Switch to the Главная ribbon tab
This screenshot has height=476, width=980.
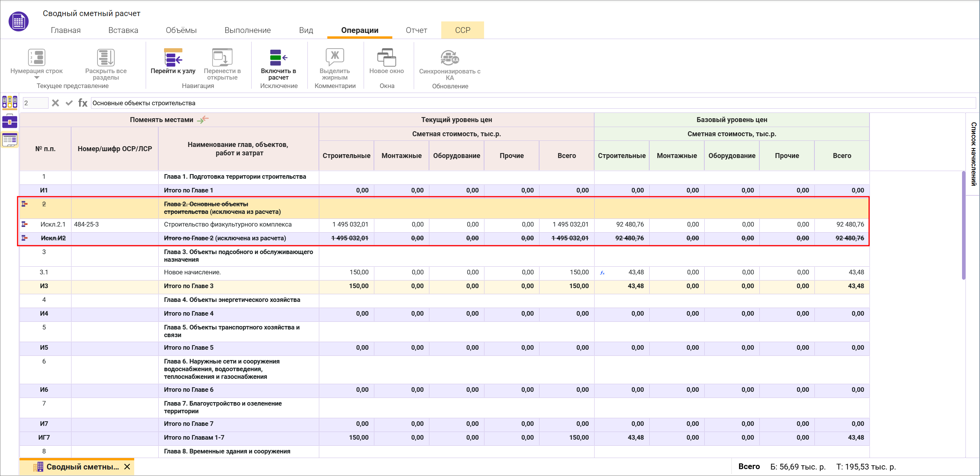(66, 30)
